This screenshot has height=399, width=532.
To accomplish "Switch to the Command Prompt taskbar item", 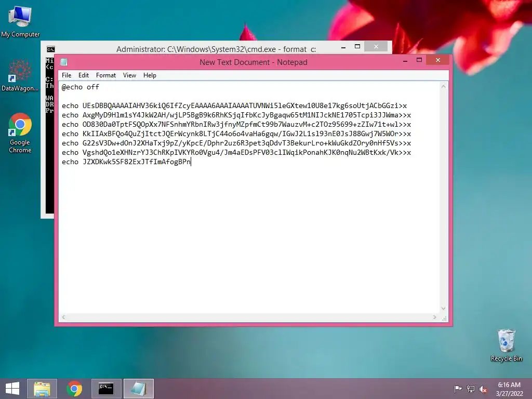I will coord(106,389).
